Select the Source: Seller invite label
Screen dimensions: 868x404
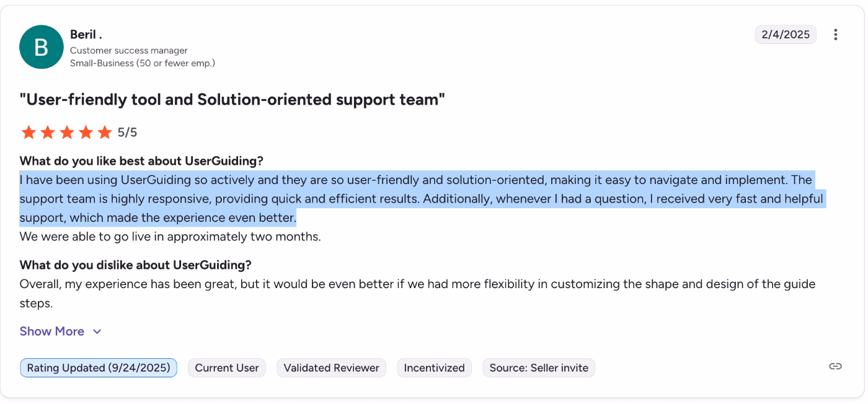(x=538, y=367)
